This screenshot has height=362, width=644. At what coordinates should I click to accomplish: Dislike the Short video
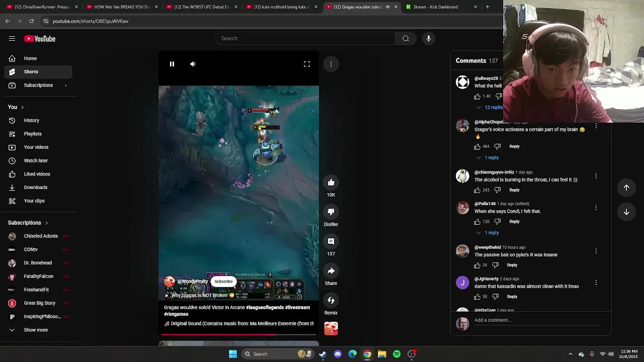[x=331, y=212]
